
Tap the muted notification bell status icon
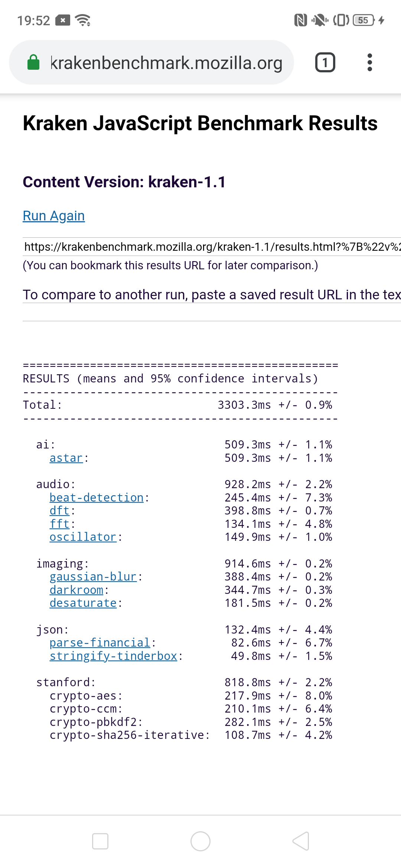point(319,20)
